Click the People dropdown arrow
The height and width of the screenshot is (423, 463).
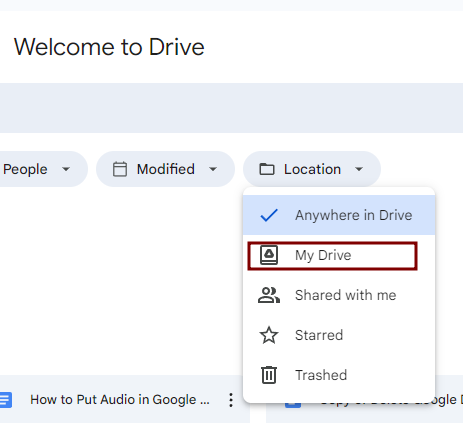click(66, 169)
